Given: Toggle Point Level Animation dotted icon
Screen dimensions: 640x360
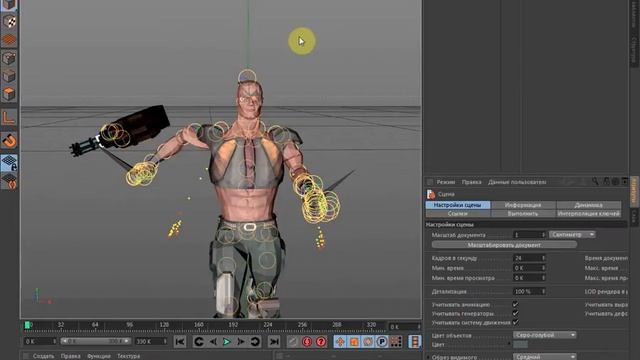Looking at the screenshot, I should point(396,342).
